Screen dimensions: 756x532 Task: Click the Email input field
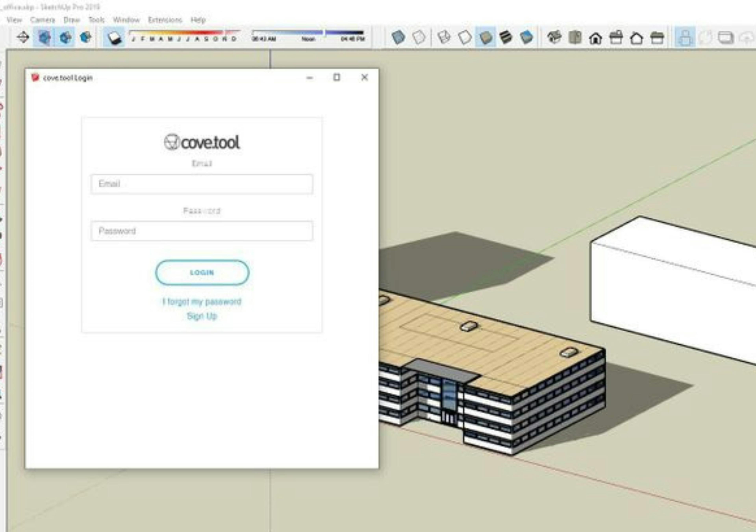pyautogui.click(x=202, y=184)
